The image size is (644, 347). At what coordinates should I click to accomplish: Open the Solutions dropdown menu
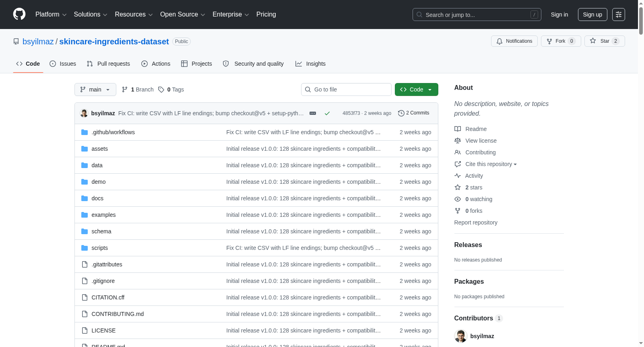(x=91, y=15)
